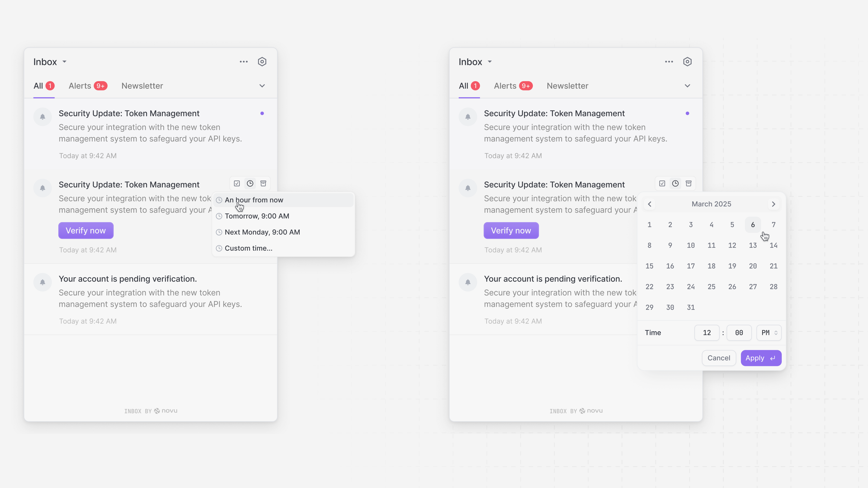The width and height of the screenshot is (868, 488).
Task: Open the AM/PM selector in time picker
Action: 769,333
